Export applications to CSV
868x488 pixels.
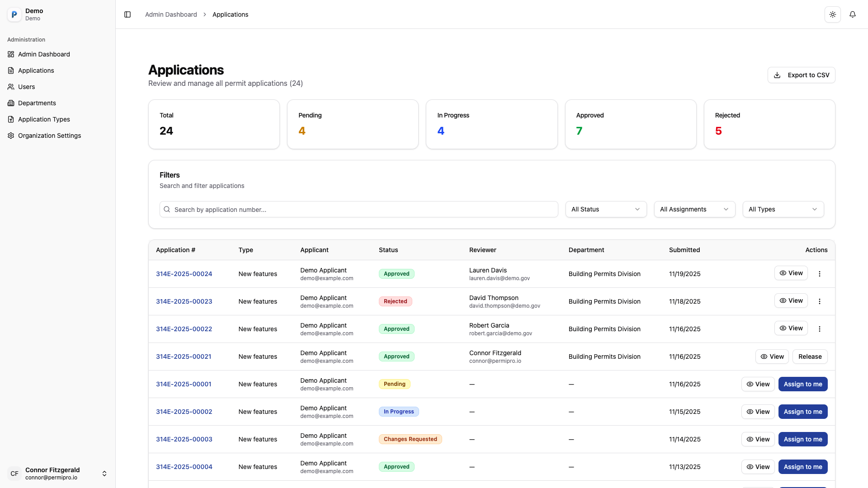click(x=801, y=75)
